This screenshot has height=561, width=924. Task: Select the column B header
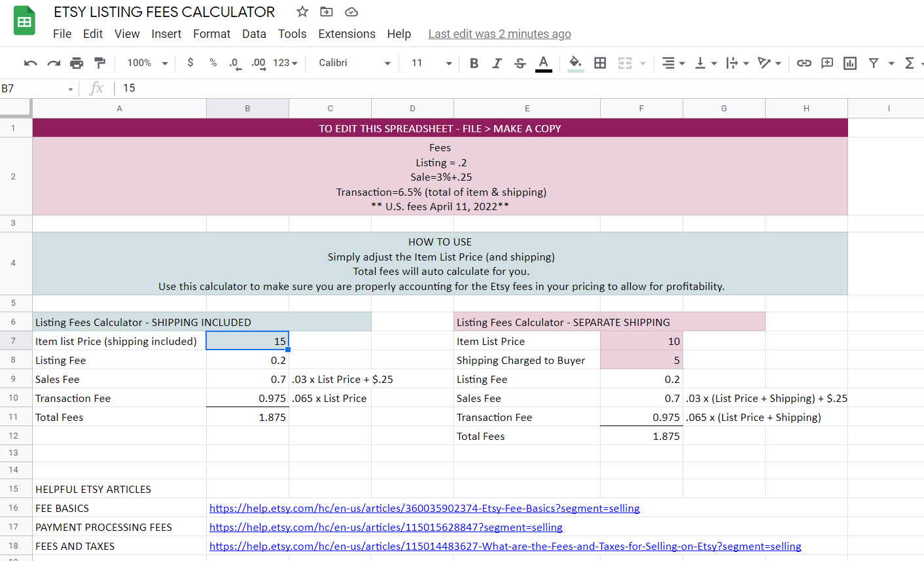[x=247, y=109]
